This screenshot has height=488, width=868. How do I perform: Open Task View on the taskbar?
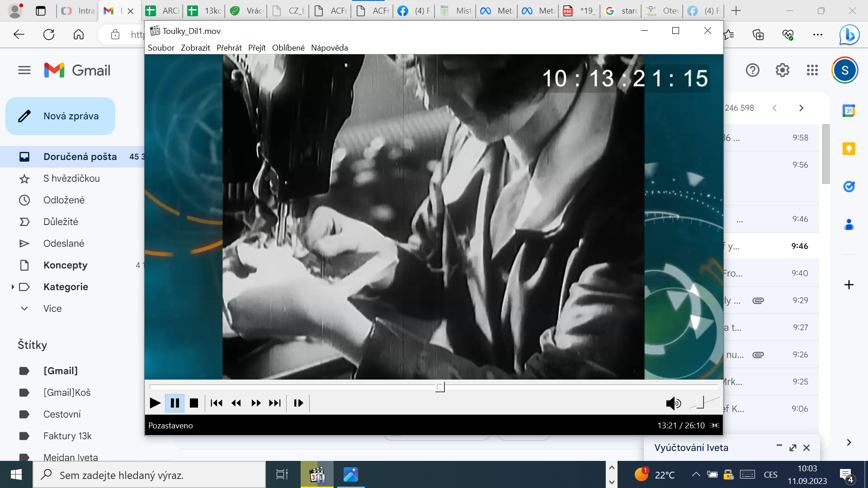tap(282, 474)
